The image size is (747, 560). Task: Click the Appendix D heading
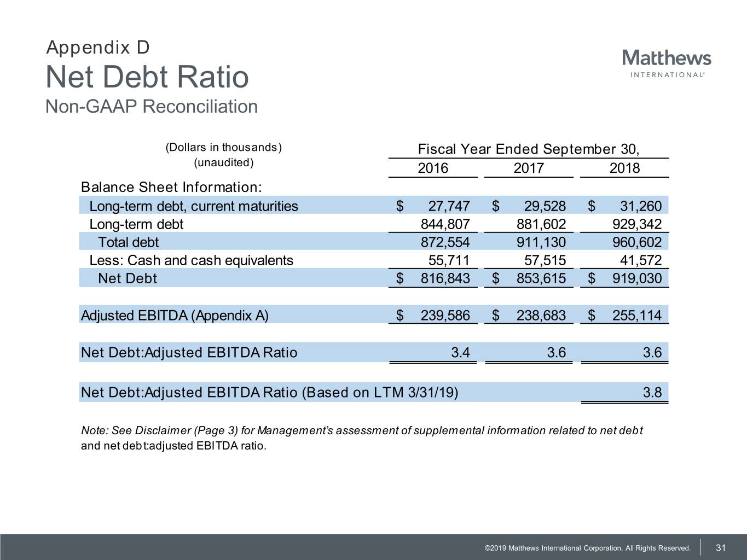point(98,48)
